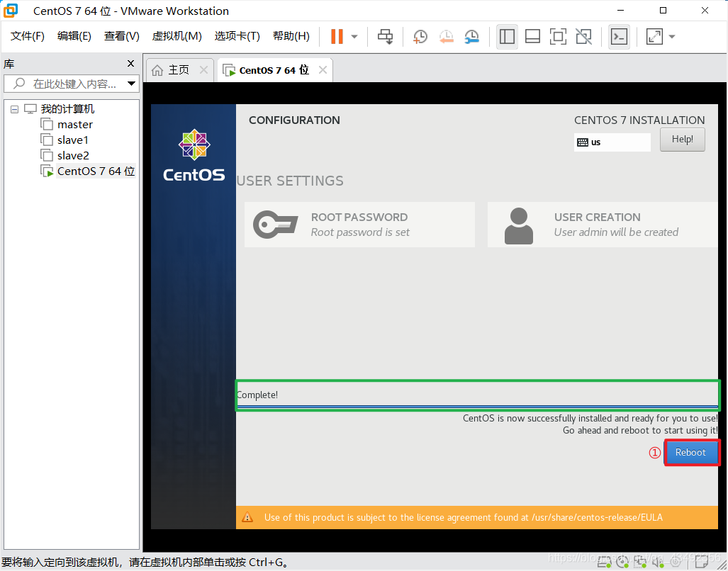Viewport: 728px width, 571px height.
Task: Close the CentOS 7 64 位 tab
Action: [x=323, y=70]
